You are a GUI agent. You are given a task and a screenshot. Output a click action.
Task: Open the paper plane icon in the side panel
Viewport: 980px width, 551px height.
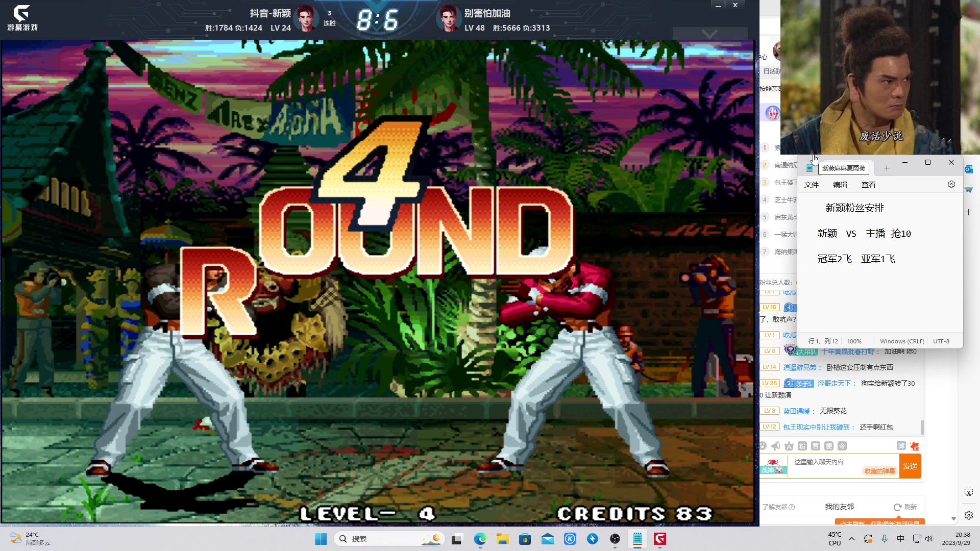point(969,189)
